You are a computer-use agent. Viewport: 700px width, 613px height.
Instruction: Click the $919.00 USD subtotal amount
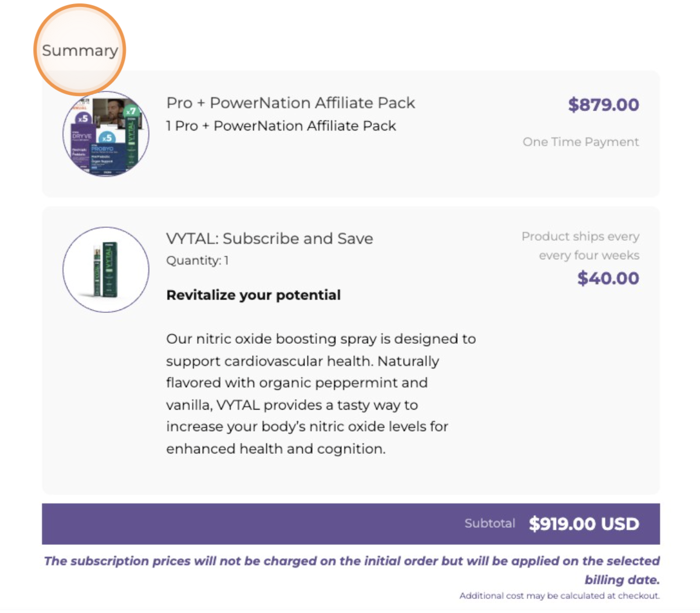click(x=584, y=524)
